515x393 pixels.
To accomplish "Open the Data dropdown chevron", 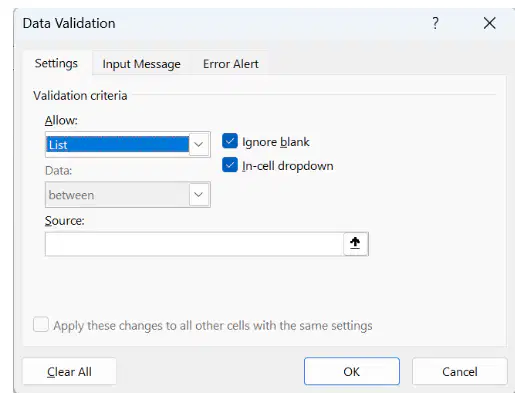I will pos(199,195).
